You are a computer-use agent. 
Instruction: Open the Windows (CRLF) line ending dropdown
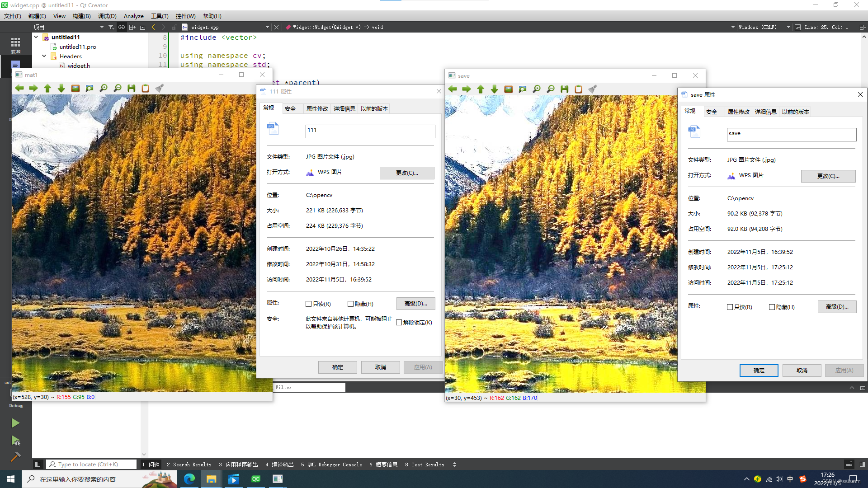click(x=764, y=27)
